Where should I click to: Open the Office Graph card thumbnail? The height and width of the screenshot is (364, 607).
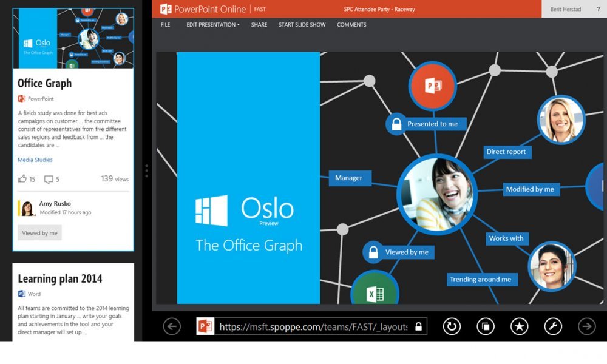(x=73, y=38)
